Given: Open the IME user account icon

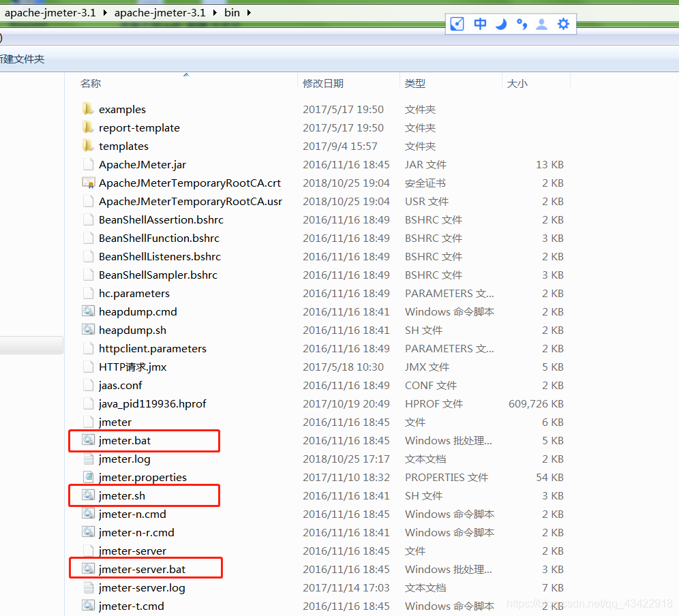Looking at the screenshot, I should click(542, 25).
